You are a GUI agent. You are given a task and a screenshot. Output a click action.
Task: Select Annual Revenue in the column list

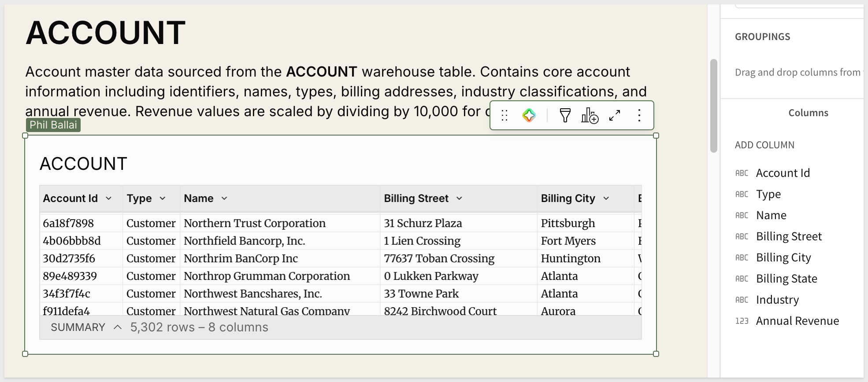coord(798,321)
